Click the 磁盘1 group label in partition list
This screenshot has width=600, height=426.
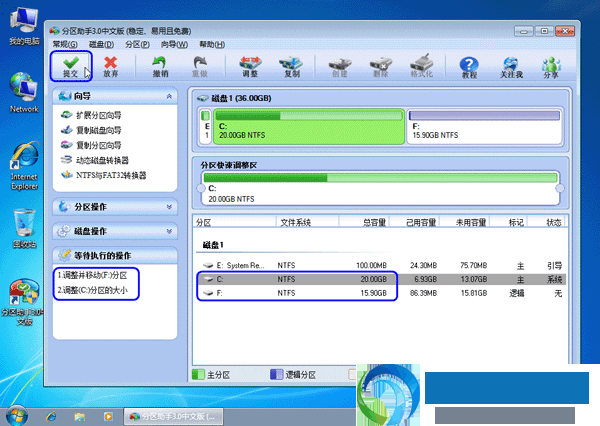point(213,245)
